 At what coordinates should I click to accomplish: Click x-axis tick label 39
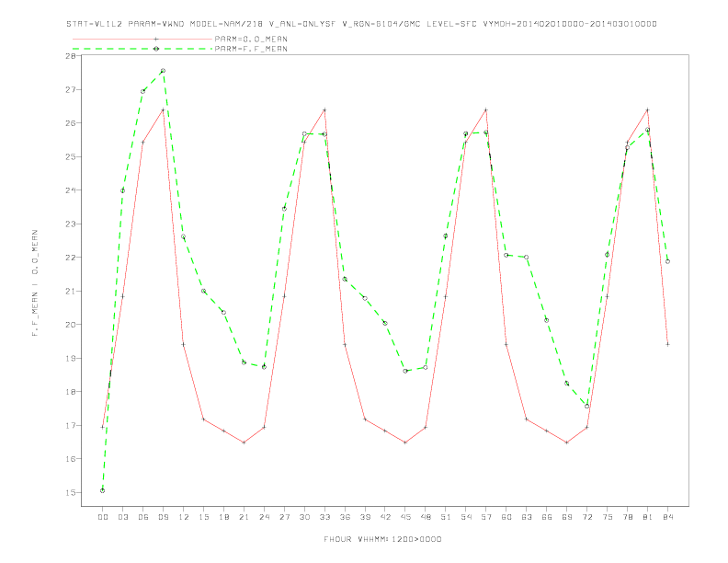point(365,517)
